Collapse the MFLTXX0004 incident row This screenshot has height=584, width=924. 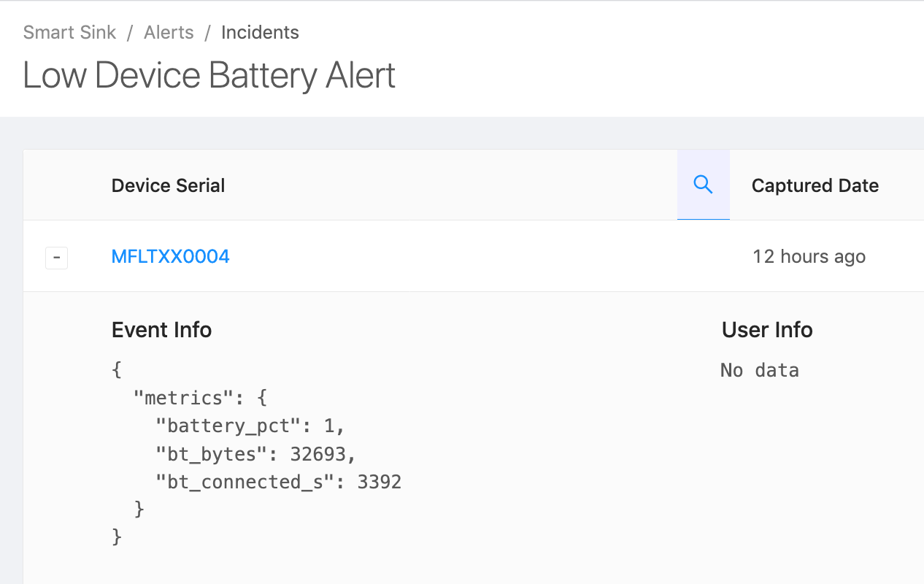click(x=56, y=258)
